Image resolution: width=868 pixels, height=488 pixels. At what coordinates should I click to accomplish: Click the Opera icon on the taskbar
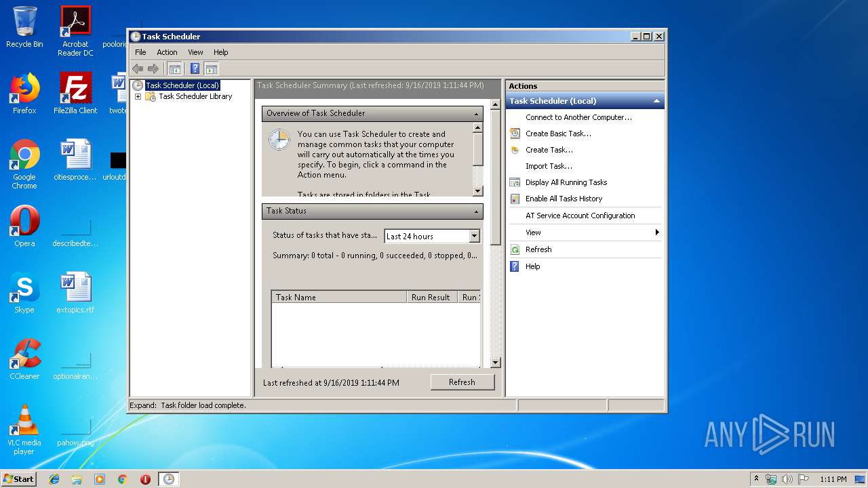click(x=145, y=479)
